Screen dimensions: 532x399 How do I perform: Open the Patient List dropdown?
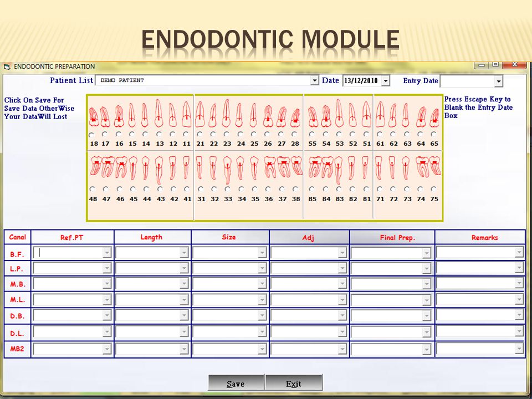pyautogui.click(x=315, y=81)
